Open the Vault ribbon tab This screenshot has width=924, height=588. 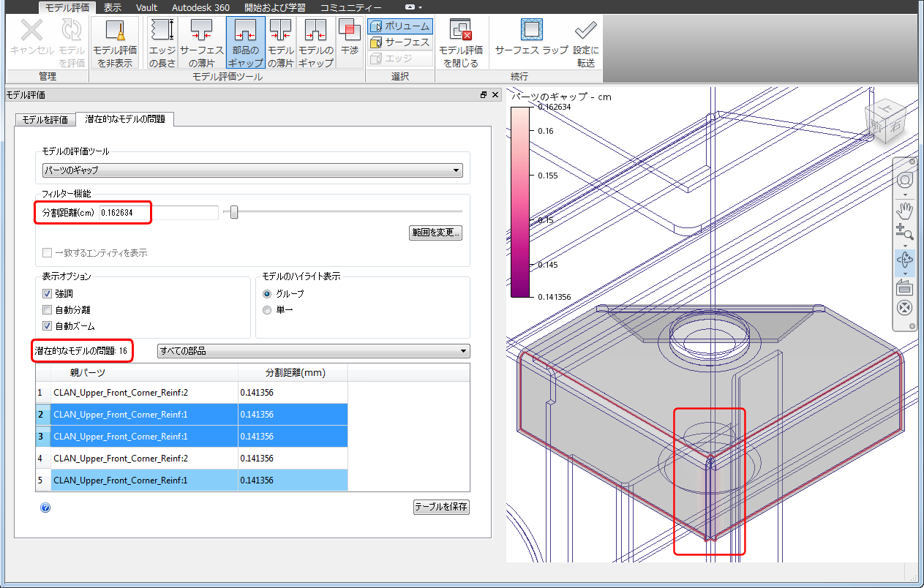pyautogui.click(x=146, y=7)
